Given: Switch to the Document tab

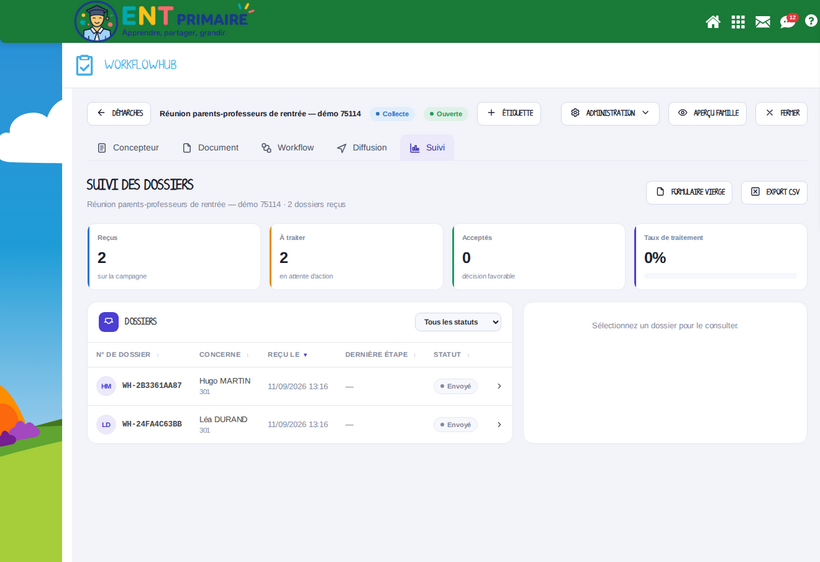Looking at the screenshot, I should [x=210, y=148].
